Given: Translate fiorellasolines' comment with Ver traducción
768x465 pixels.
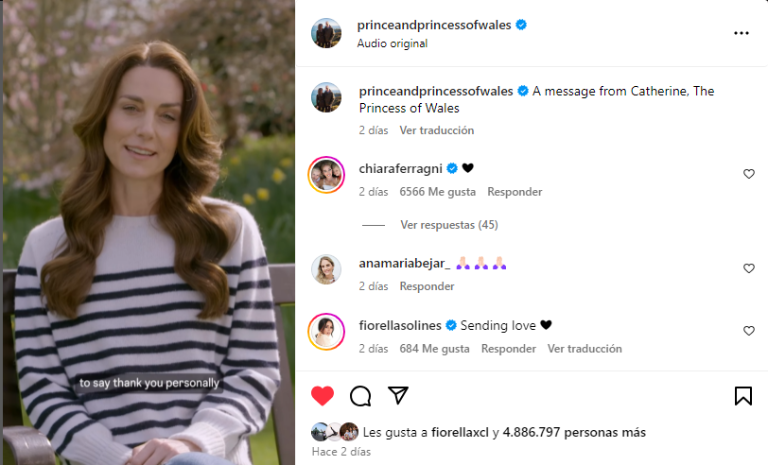Looking at the screenshot, I should coord(584,349).
